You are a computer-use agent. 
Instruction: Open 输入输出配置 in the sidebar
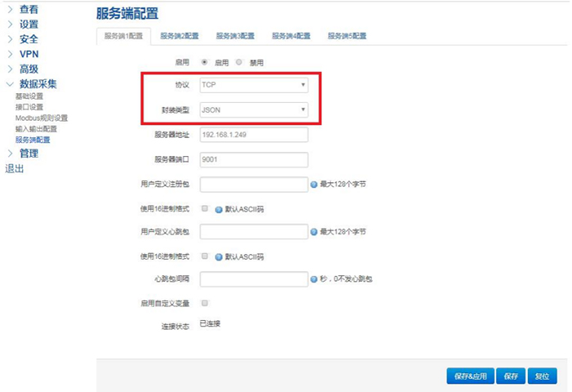[36, 129]
